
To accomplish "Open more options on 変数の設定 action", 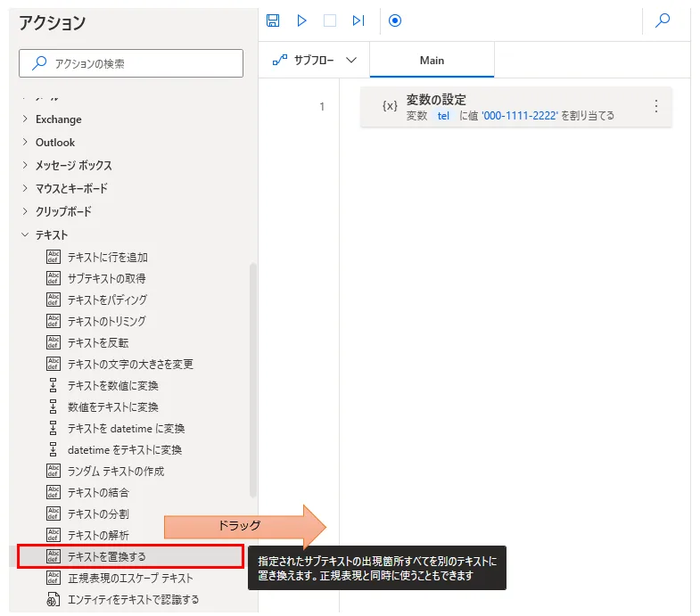I will (656, 106).
